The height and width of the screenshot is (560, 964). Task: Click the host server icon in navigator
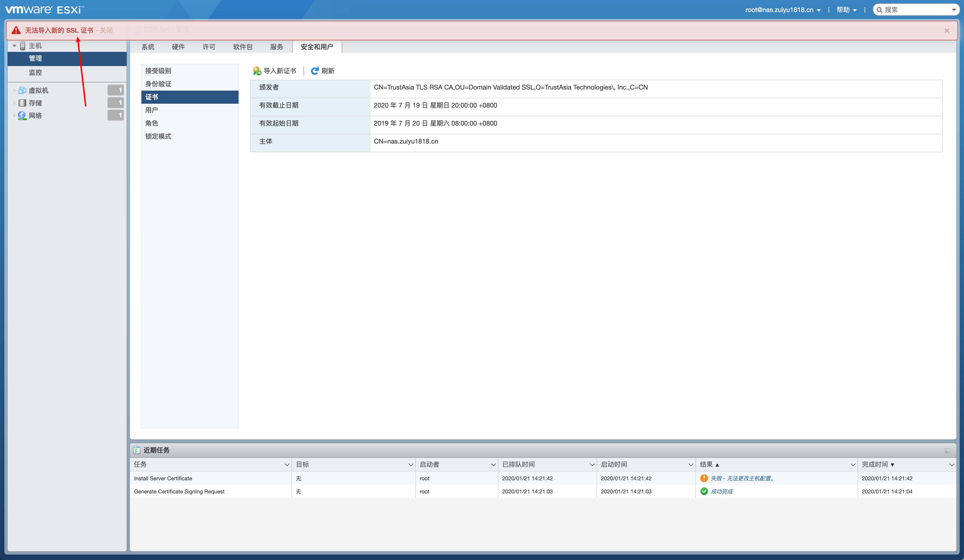[23, 46]
